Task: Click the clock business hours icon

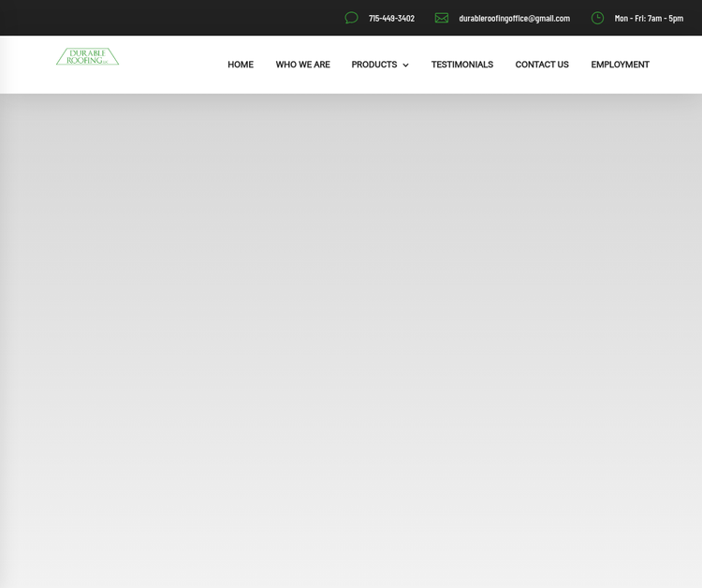Action: coord(597,18)
